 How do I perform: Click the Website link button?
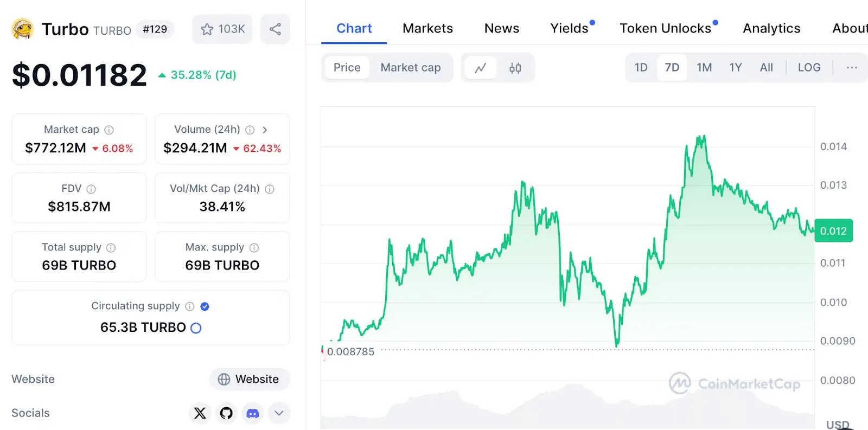pyautogui.click(x=250, y=380)
